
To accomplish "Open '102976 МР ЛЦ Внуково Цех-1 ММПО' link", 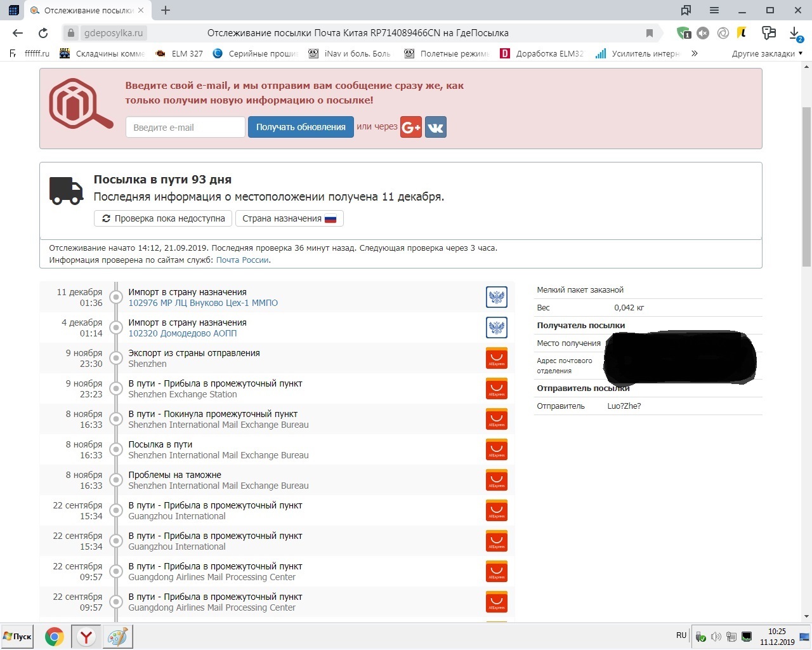I will tap(203, 303).
